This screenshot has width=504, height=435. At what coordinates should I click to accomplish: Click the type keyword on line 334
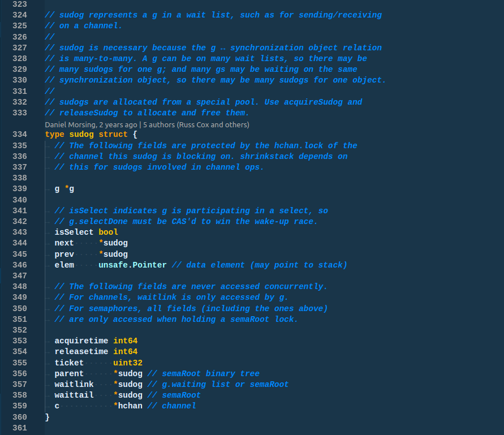pos(55,135)
